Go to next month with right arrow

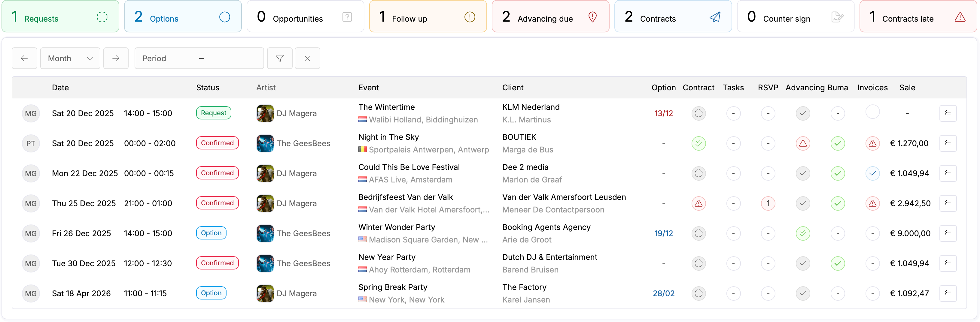pos(116,58)
